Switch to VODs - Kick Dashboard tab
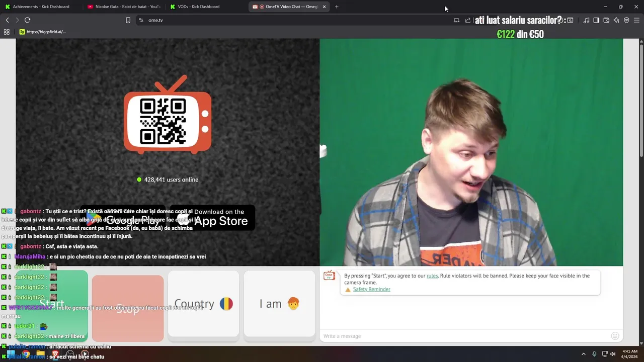This screenshot has width=644, height=362. pyautogui.click(x=206, y=7)
